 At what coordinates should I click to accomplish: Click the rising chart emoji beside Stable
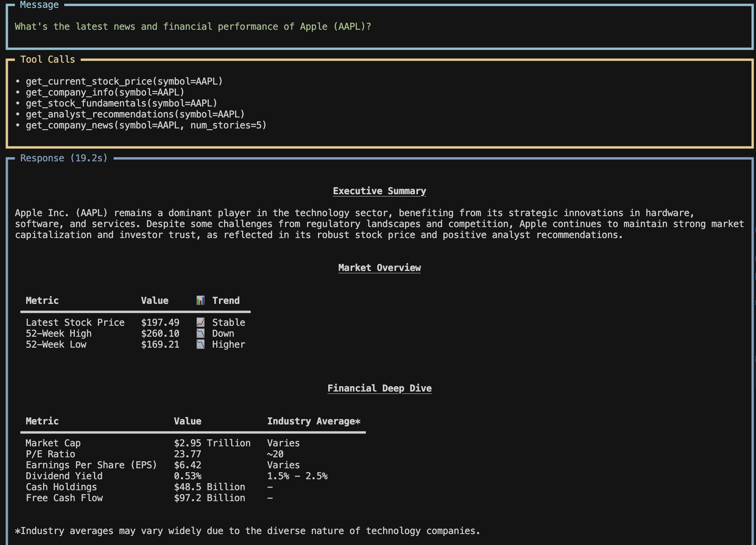tap(200, 322)
